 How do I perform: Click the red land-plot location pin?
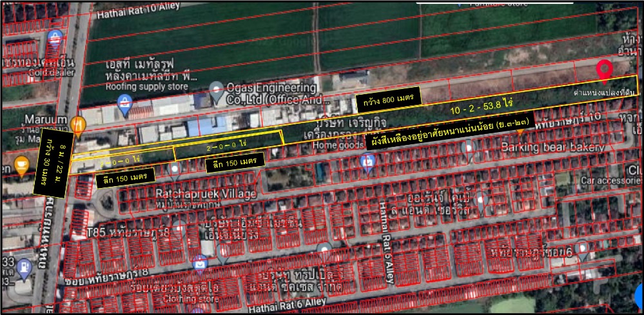pos(604,70)
